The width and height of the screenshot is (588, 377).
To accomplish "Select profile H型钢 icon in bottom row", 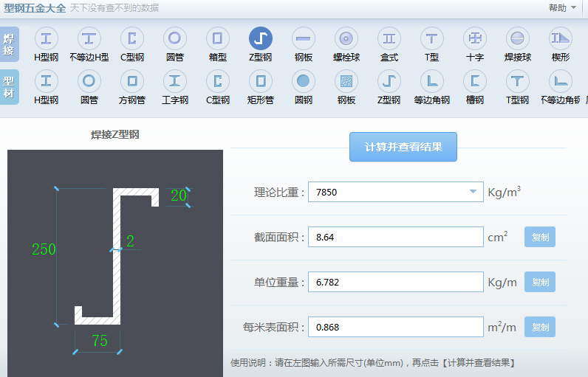I will coord(46,81).
